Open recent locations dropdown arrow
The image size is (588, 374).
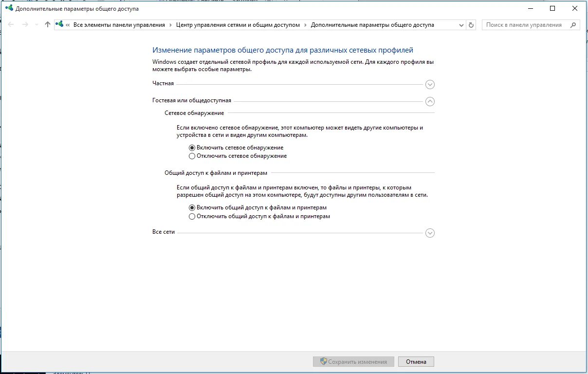(x=37, y=25)
